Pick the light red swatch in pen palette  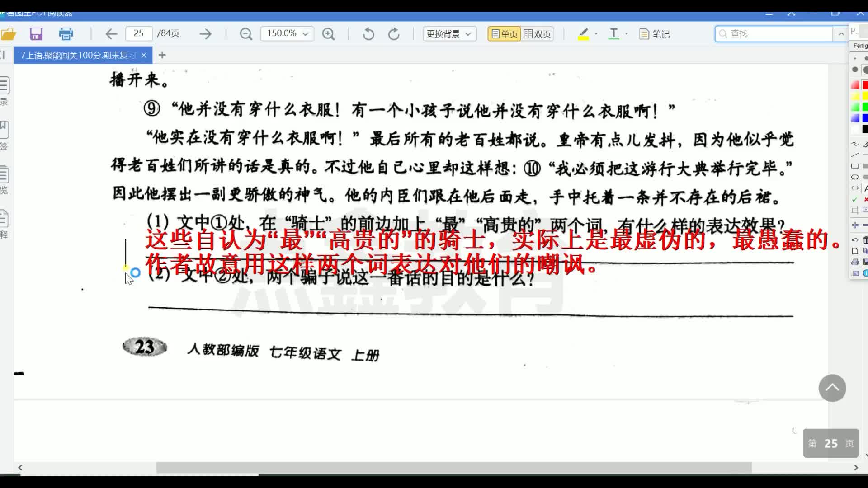pos(855,85)
